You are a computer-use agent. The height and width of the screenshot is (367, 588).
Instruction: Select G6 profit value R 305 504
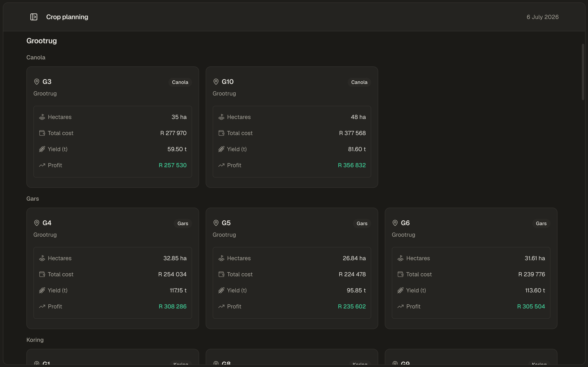click(531, 307)
